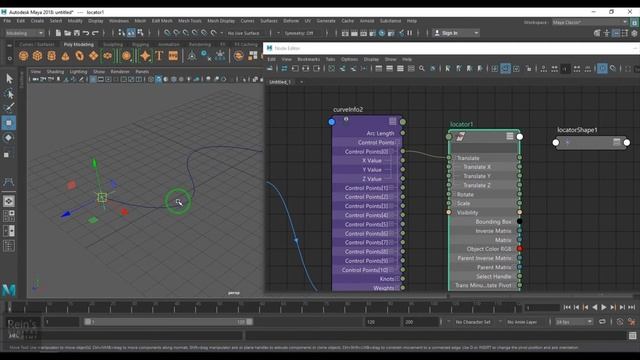Pick the Paint Selection brush tool

point(9,108)
